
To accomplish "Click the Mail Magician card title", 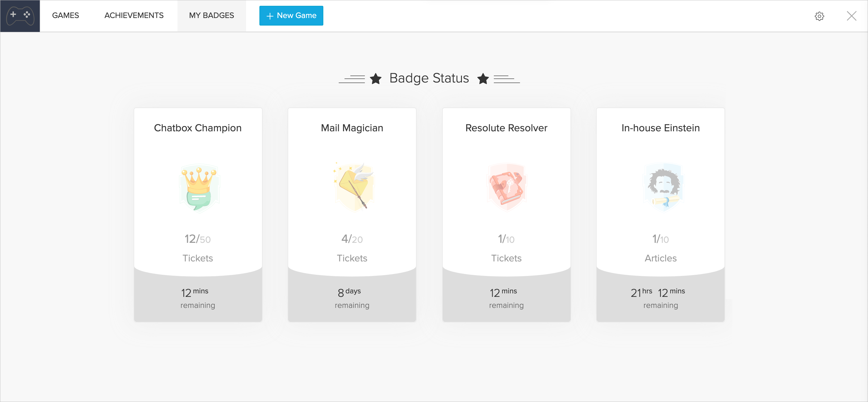I will (352, 128).
